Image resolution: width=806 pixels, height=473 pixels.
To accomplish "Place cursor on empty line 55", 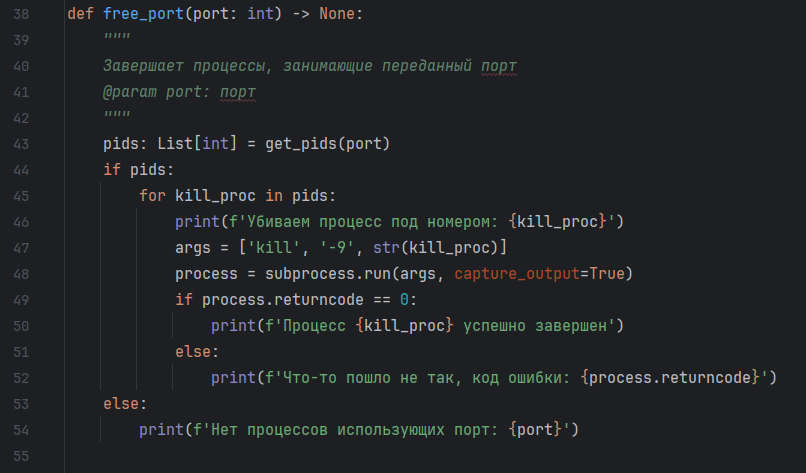I will pos(435,456).
